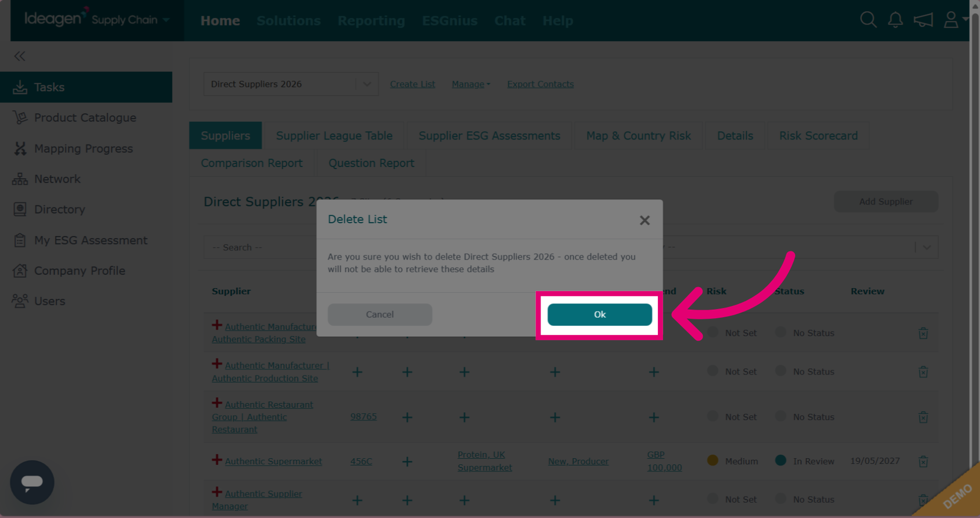Go to the Home menu
Image resolution: width=980 pixels, height=518 pixels.
pyautogui.click(x=220, y=21)
